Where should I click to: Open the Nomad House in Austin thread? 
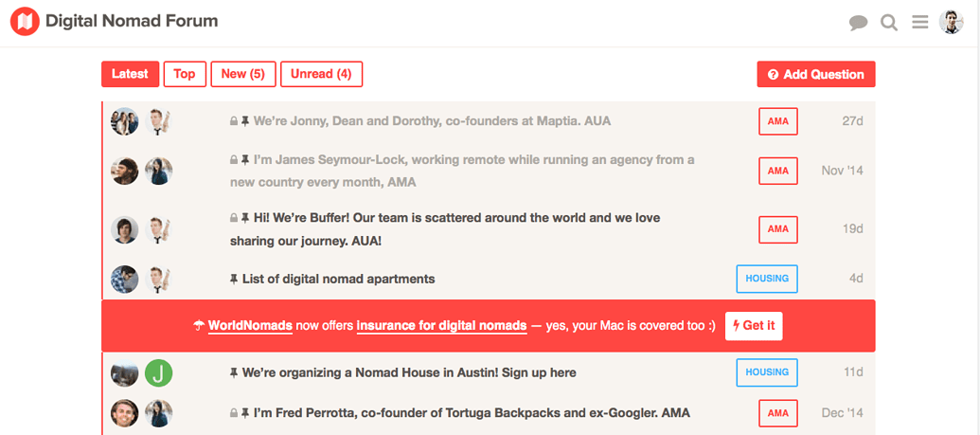[x=409, y=373]
